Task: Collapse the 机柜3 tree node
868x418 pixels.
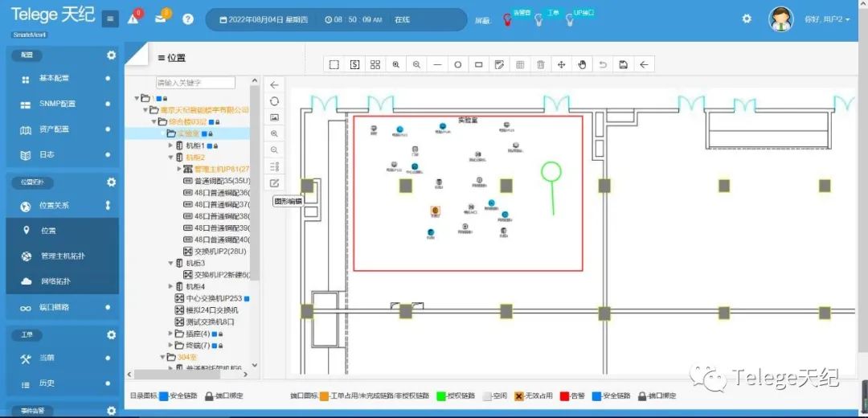Action: pos(170,263)
